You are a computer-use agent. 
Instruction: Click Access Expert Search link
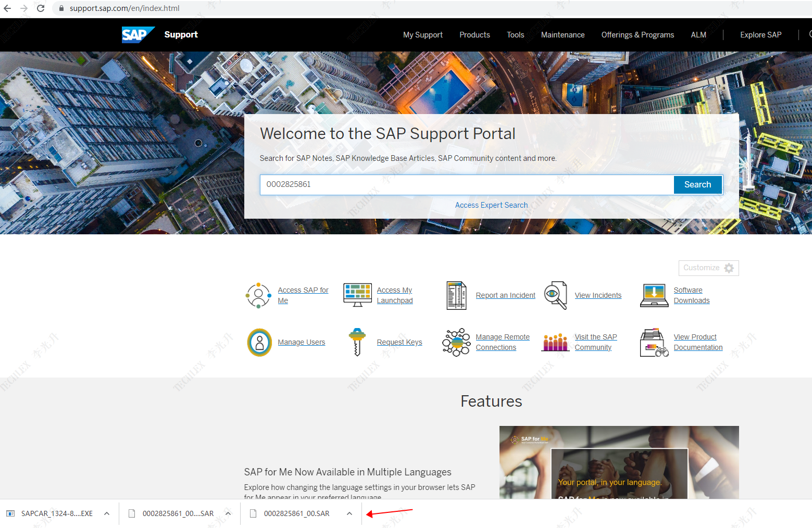491,205
